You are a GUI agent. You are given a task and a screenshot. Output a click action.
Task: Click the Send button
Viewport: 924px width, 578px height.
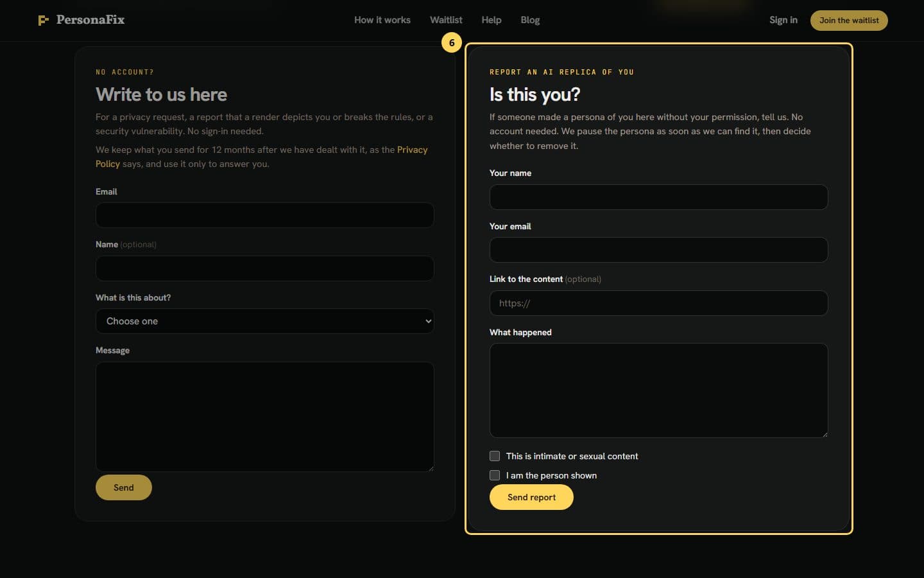click(124, 487)
